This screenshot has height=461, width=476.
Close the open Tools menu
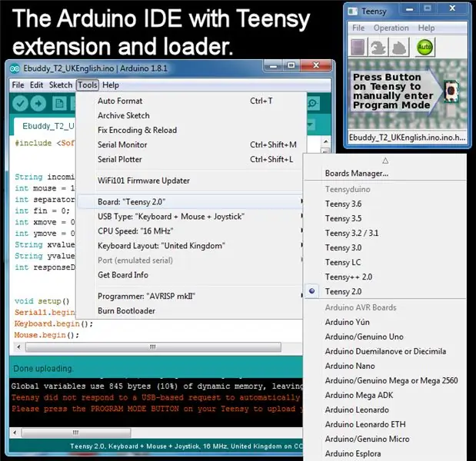[x=88, y=85]
